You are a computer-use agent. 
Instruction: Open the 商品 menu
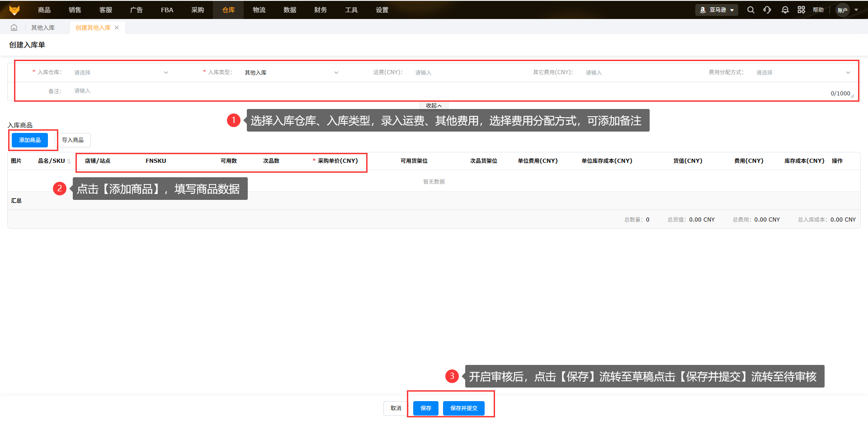[x=44, y=10]
